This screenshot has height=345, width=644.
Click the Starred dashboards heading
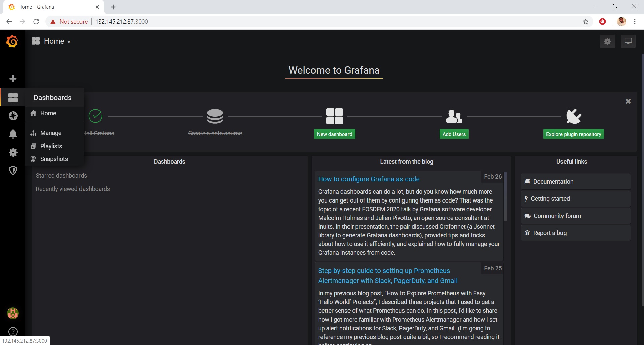[x=61, y=176]
